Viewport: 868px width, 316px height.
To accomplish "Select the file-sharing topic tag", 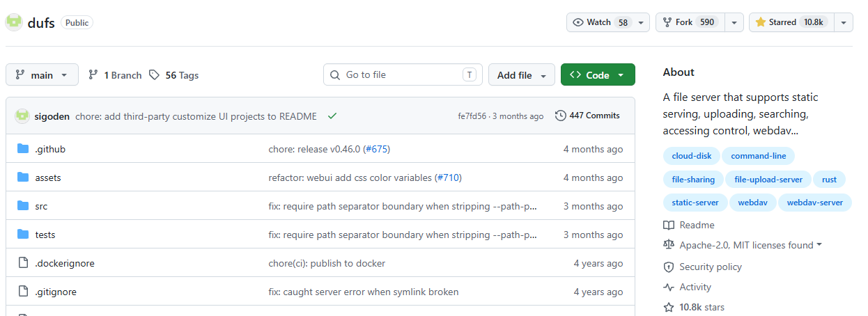I will (693, 179).
